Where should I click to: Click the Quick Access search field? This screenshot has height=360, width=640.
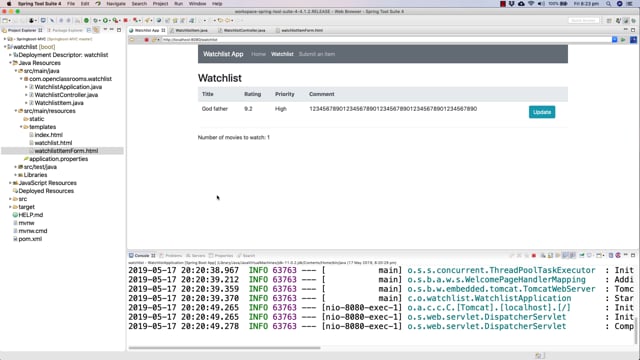[584, 20]
